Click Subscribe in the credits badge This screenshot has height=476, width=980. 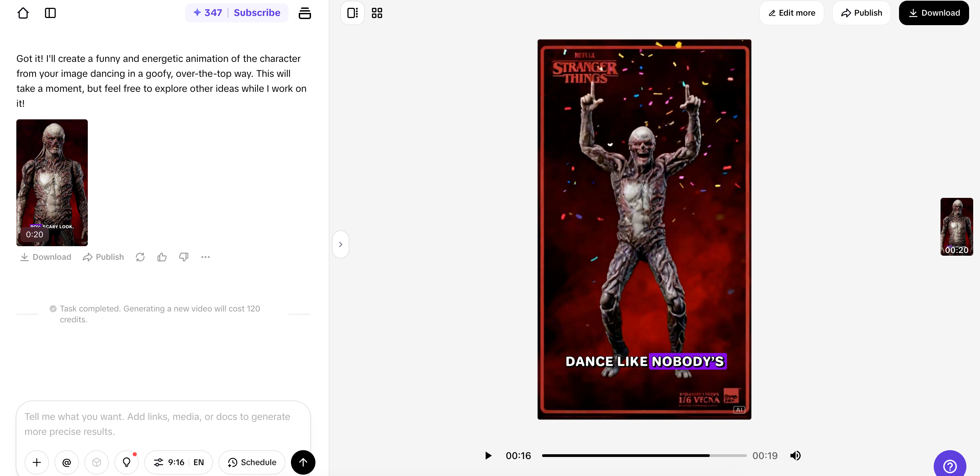click(257, 13)
